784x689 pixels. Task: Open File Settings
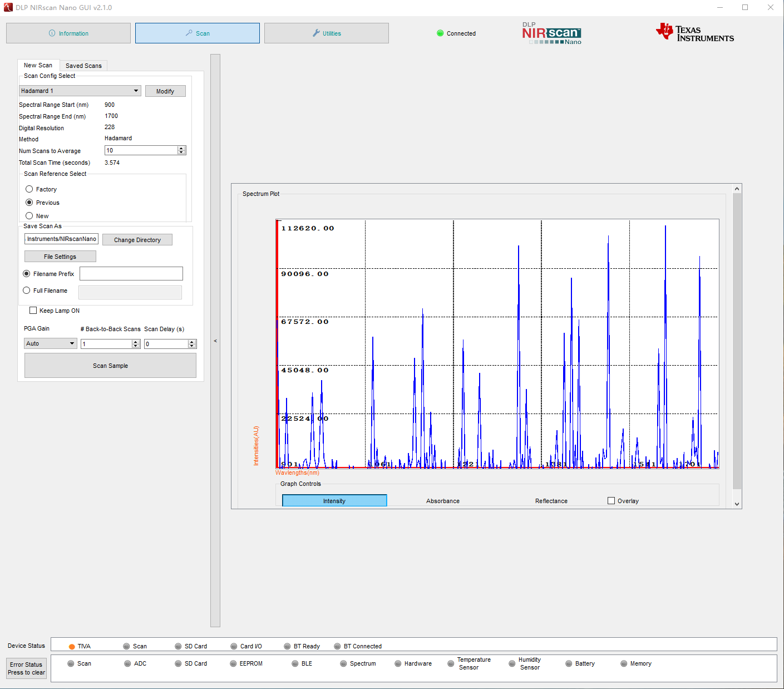pyautogui.click(x=60, y=257)
